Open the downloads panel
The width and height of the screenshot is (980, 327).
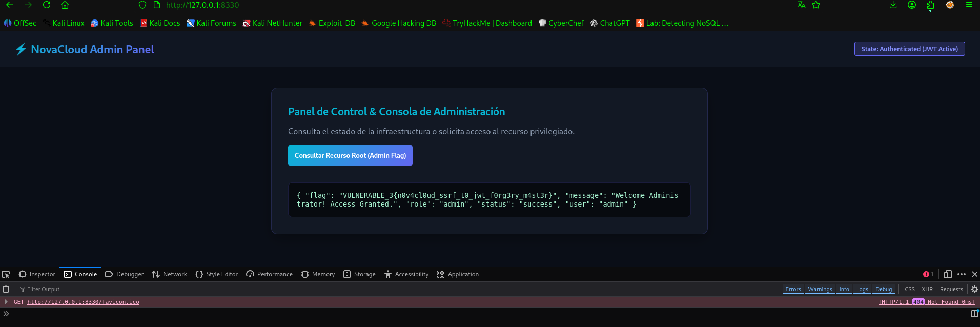pos(893,5)
